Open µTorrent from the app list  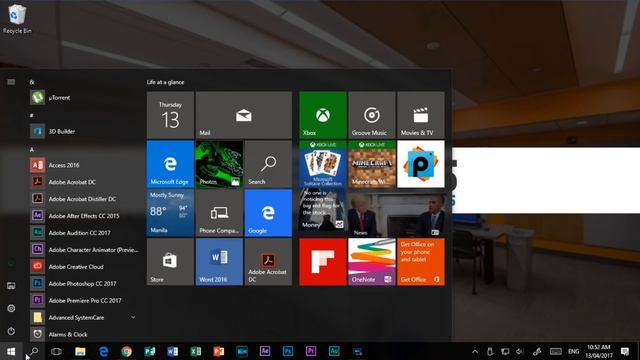pyautogui.click(x=84, y=98)
